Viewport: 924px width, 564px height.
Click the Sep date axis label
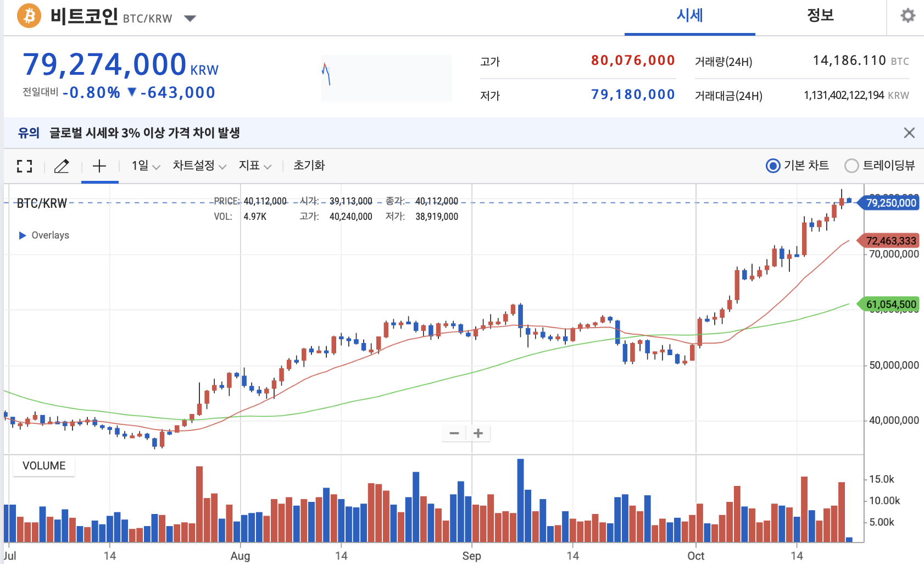coord(471,556)
